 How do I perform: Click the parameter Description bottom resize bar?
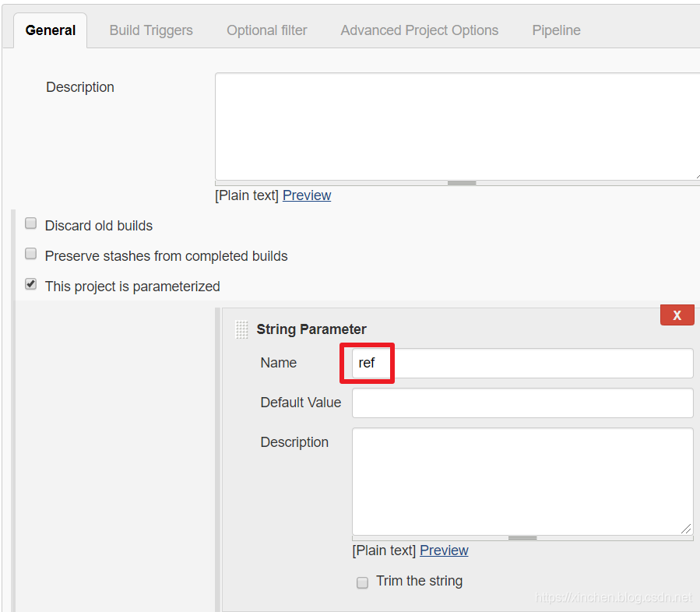522,538
